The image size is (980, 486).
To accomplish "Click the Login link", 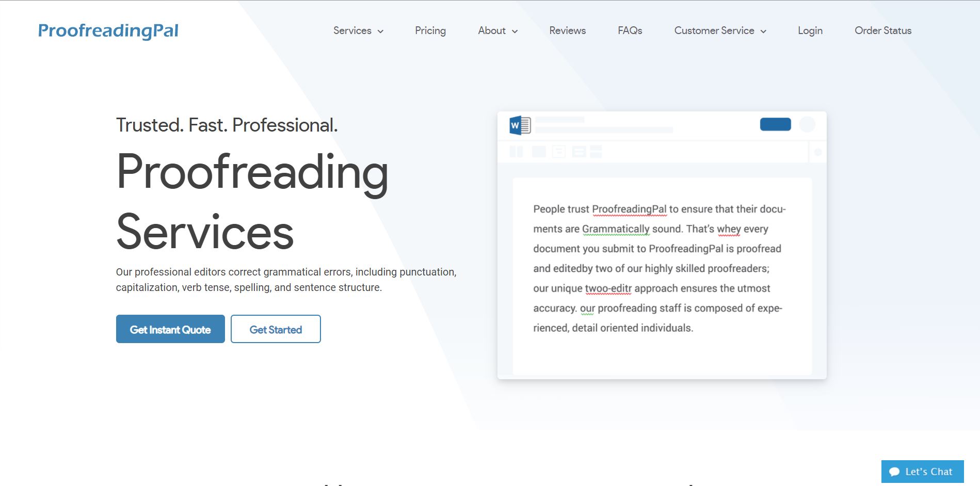I will tap(810, 30).
